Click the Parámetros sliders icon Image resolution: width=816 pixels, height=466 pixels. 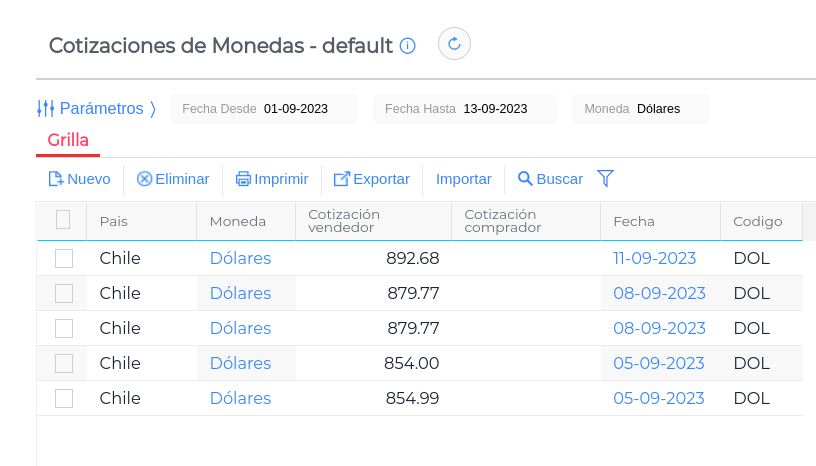tap(45, 108)
